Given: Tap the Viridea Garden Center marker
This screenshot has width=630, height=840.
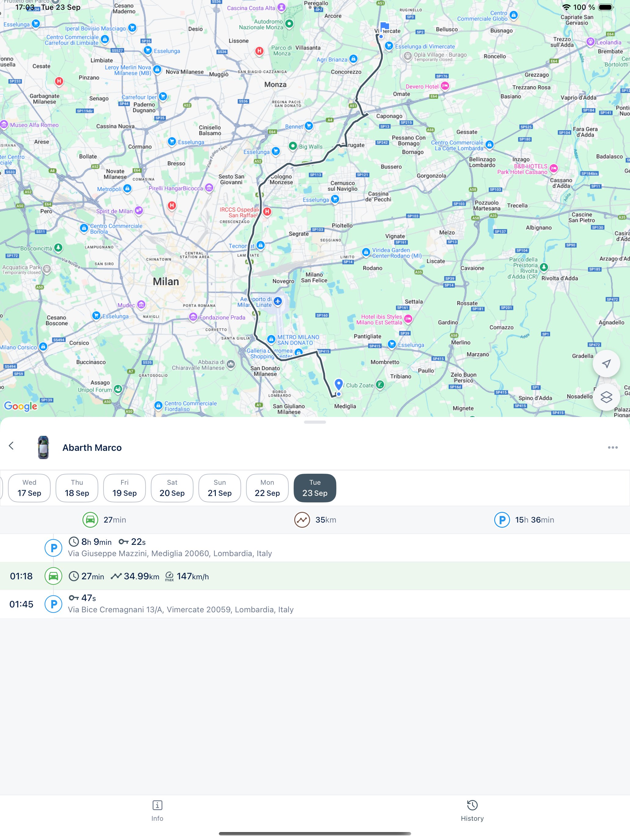Looking at the screenshot, I should [366, 252].
